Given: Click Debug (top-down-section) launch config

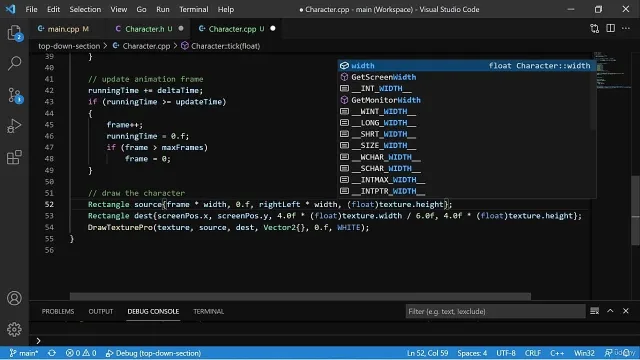Looking at the screenshot, I should [153, 353].
